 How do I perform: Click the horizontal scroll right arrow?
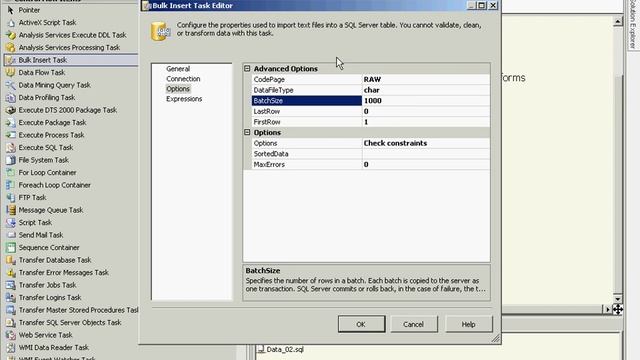607,310
